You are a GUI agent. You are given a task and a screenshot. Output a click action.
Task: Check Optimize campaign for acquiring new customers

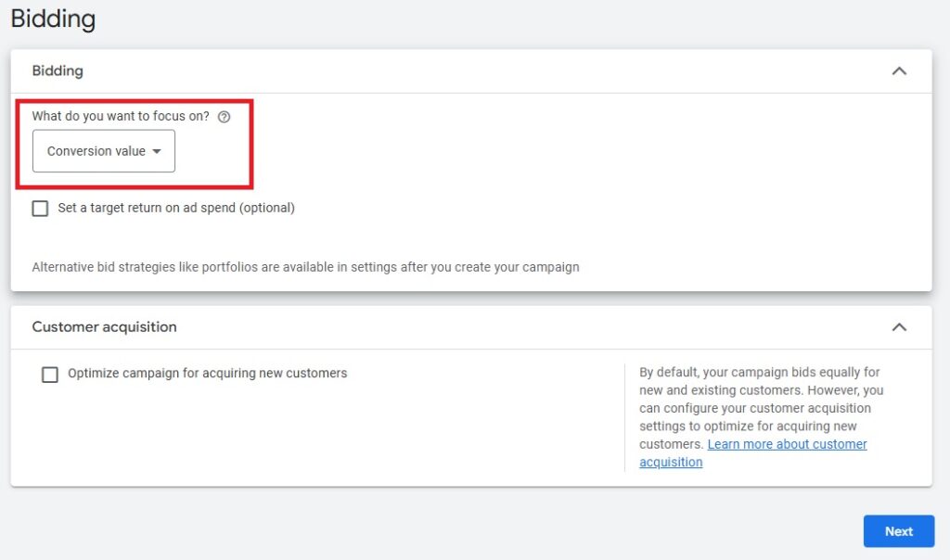tap(50, 375)
